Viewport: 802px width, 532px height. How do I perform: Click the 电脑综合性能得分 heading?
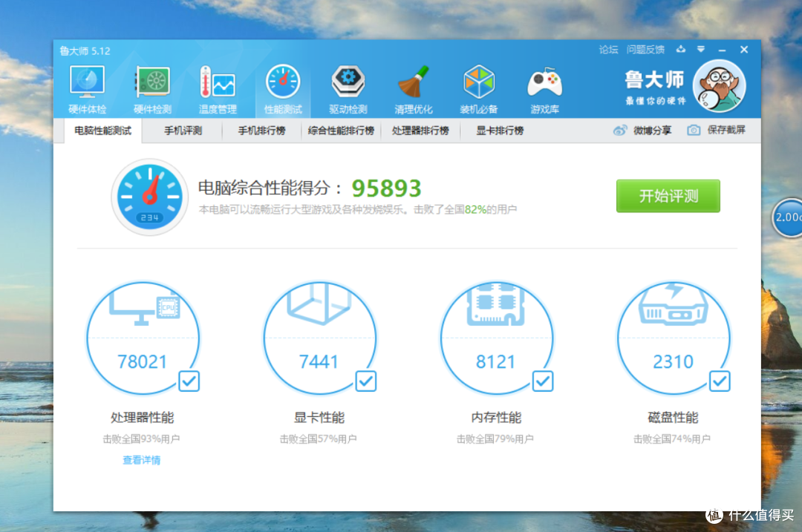coord(270,188)
